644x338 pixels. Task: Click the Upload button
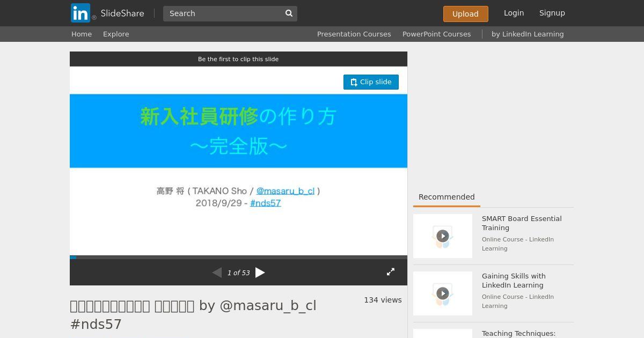pos(465,14)
